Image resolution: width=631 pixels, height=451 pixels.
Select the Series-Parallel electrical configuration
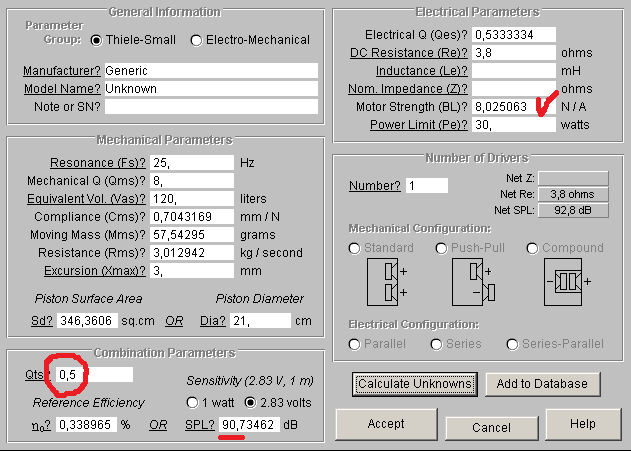(512, 344)
